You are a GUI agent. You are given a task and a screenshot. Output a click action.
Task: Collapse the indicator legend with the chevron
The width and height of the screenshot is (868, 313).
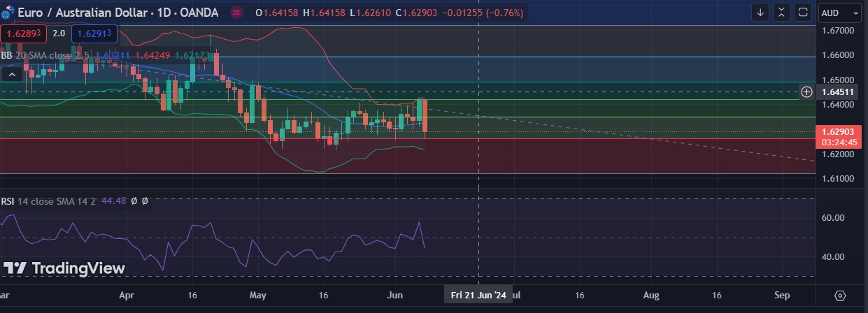[x=11, y=73]
